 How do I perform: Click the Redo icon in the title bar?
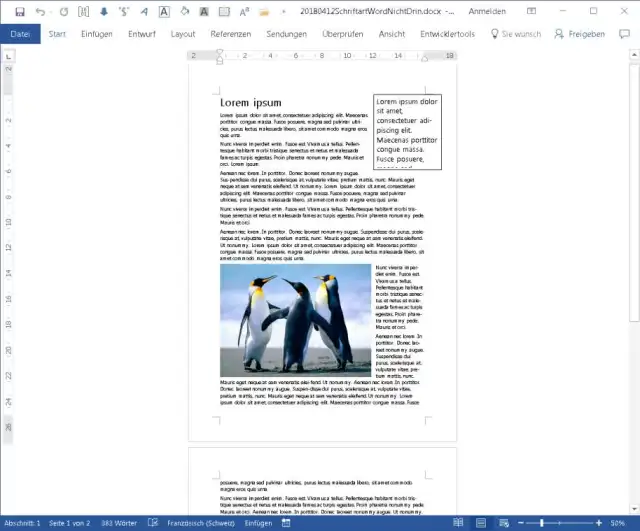[x=64, y=11]
